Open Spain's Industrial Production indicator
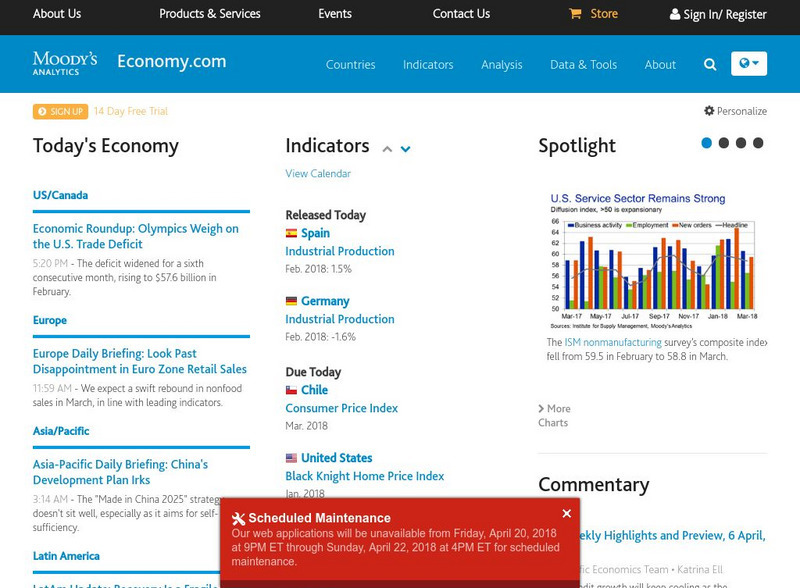This screenshot has width=800, height=588. pyautogui.click(x=340, y=251)
